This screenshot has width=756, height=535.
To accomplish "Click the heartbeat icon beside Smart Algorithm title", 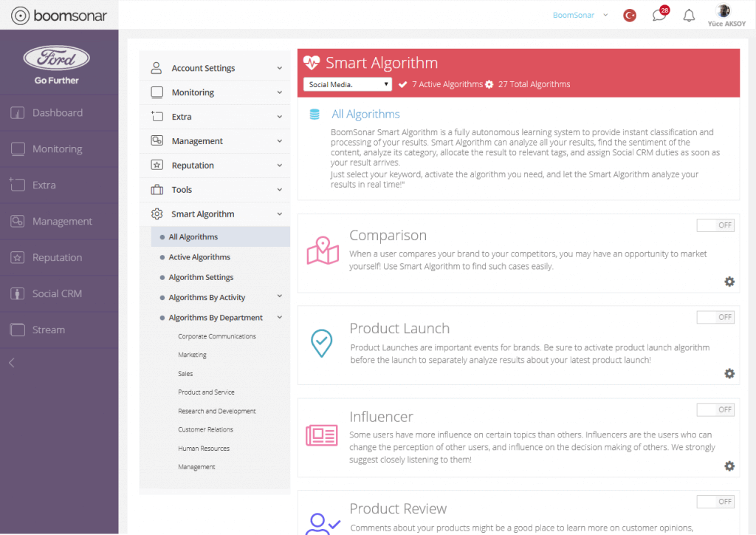I will [x=312, y=63].
